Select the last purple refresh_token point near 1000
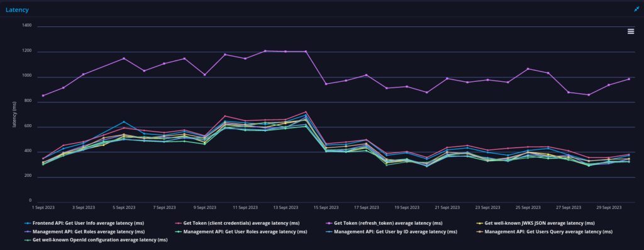The image size is (644, 250). click(628, 79)
